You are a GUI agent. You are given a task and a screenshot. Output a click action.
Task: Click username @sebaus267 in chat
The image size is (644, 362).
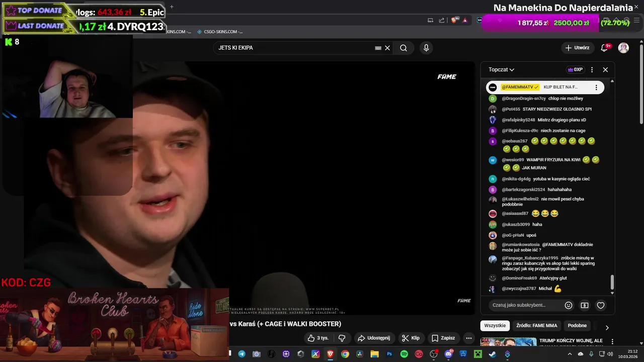click(x=515, y=141)
